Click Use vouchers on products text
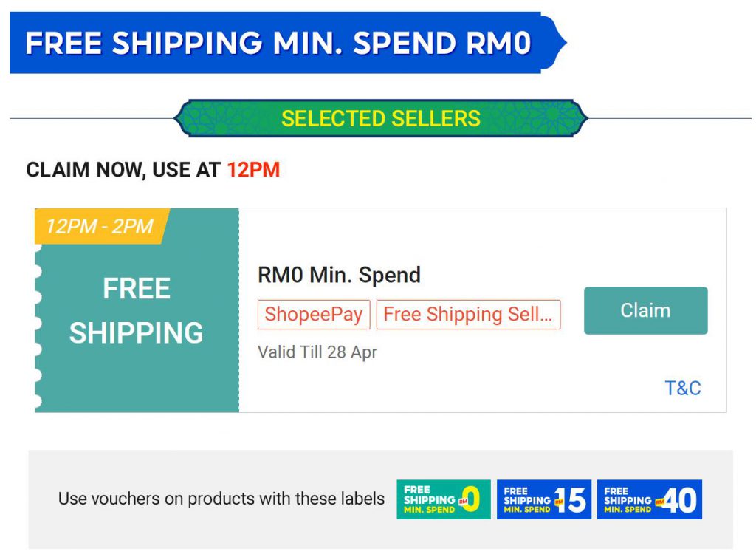Viewport: 756px width, 557px height. click(221, 499)
